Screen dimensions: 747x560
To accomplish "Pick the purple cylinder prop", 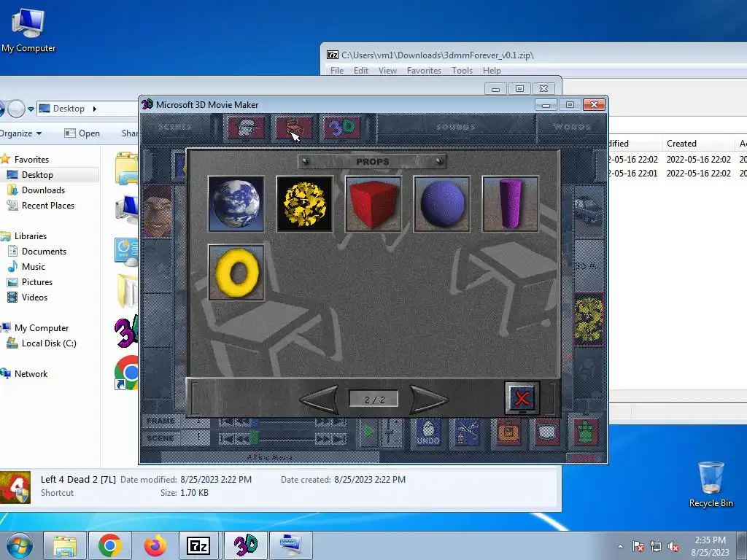I will [x=510, y=203].
